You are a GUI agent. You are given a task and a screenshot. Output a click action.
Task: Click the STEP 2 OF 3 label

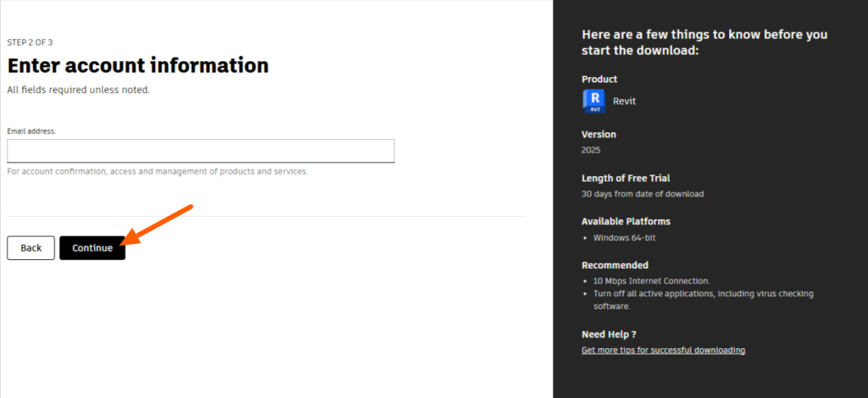click(x=30, y=42)
